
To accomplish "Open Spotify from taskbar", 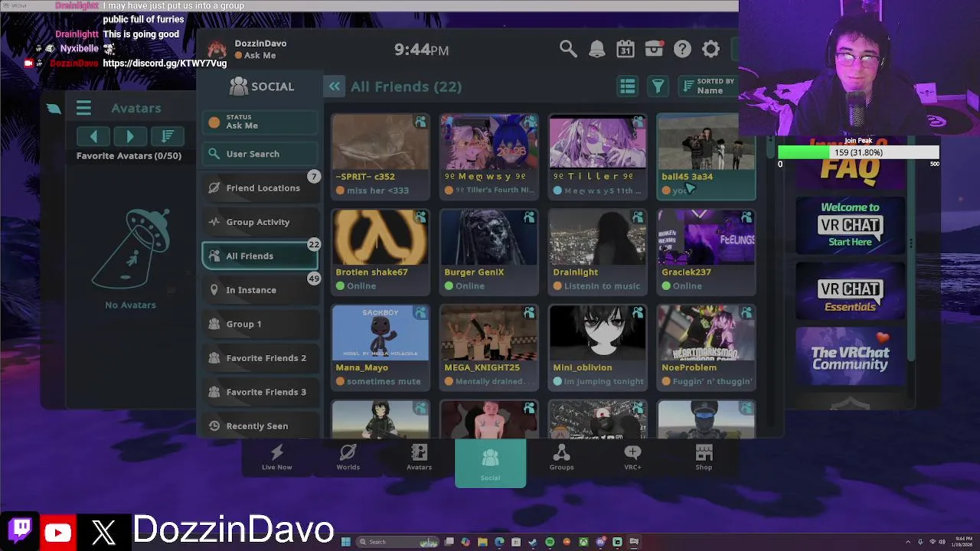I will point(550,542).
